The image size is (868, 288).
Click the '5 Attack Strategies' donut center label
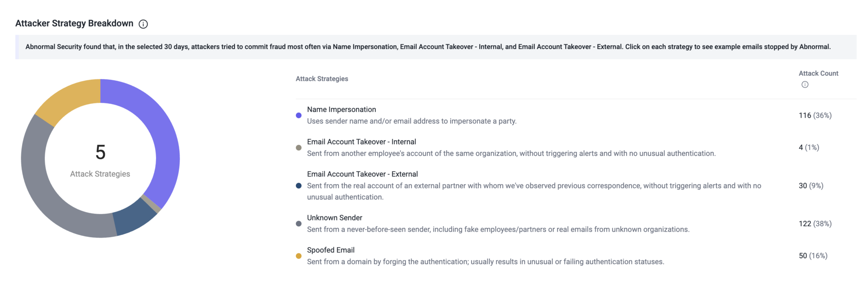click(x=100, y=161)
